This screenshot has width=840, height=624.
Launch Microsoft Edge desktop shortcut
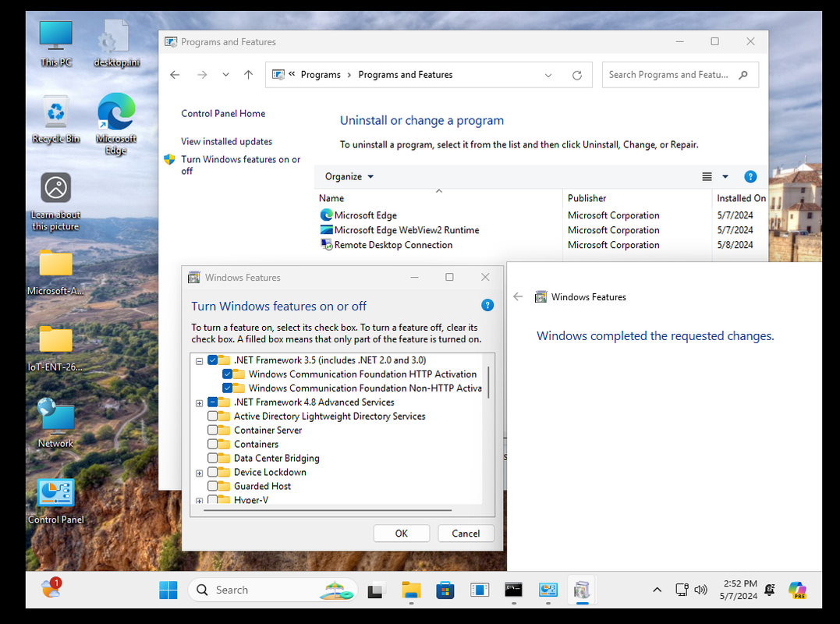coord(116,123)
